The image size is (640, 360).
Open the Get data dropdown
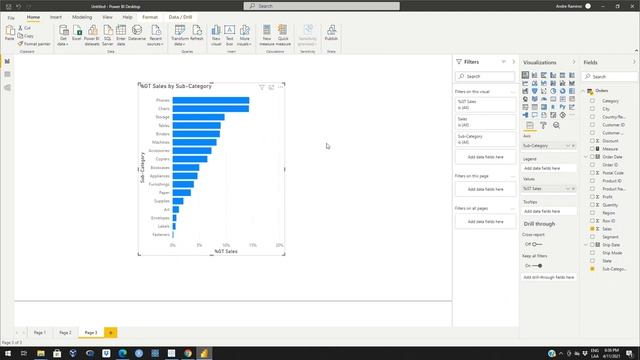[x=63, y=36]
